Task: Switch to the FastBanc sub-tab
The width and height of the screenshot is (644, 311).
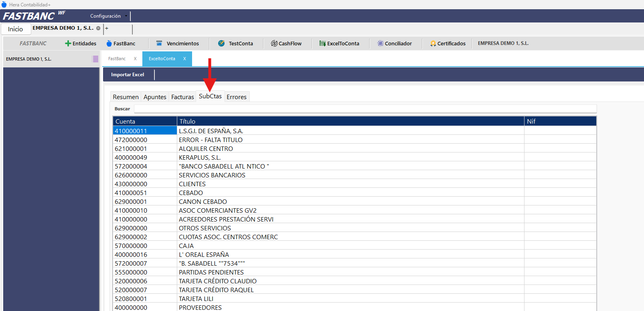Action: coord(117,59)
